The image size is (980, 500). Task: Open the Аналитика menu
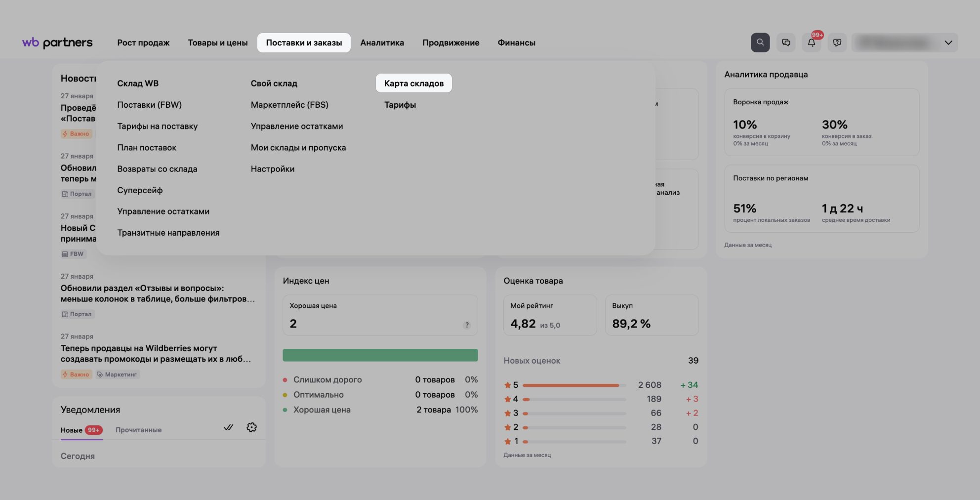pos(382,43)
